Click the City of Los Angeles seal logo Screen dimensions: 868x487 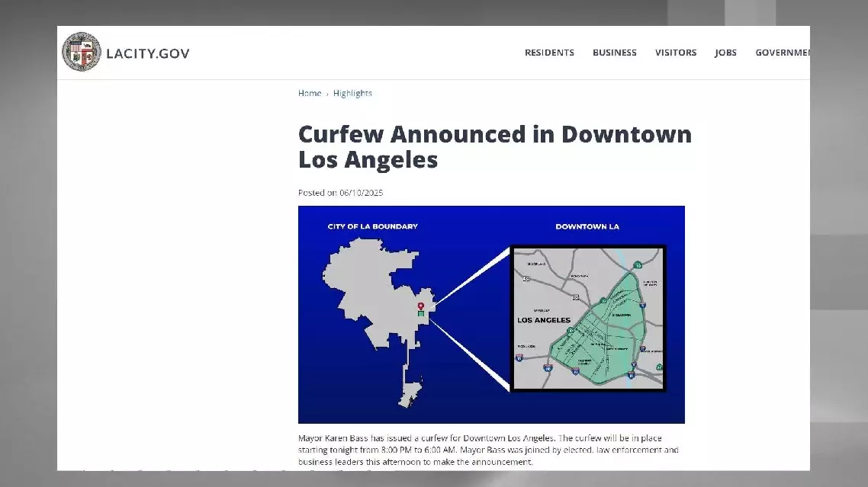click(x=82, y=53)
